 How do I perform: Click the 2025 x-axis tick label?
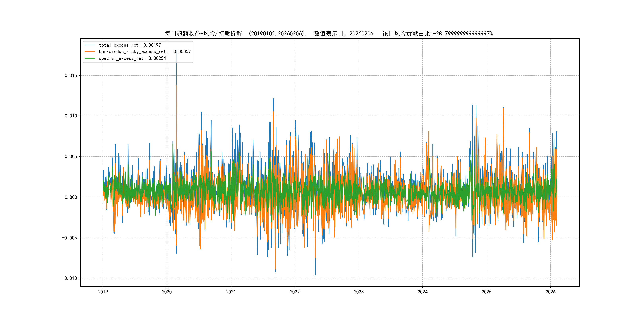tap(487, 292)
